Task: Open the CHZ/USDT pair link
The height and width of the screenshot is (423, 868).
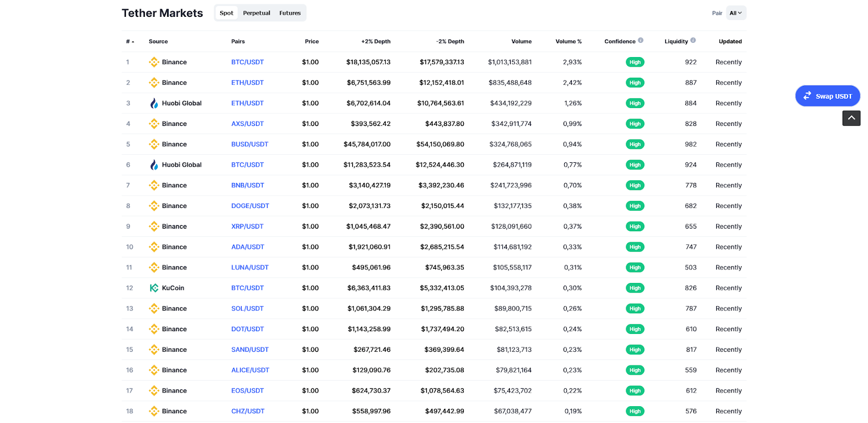Action: tap(248, 411)
